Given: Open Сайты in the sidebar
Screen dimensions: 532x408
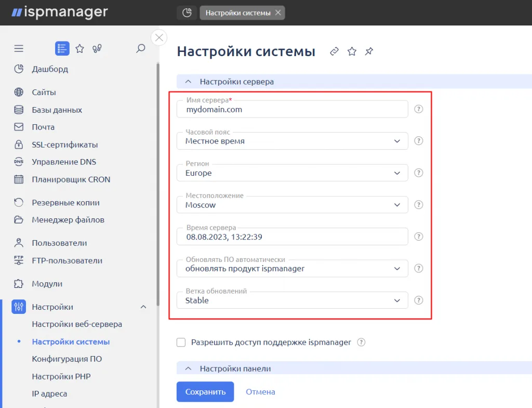Looking at the screenshot, I should (x=44, y=93).
